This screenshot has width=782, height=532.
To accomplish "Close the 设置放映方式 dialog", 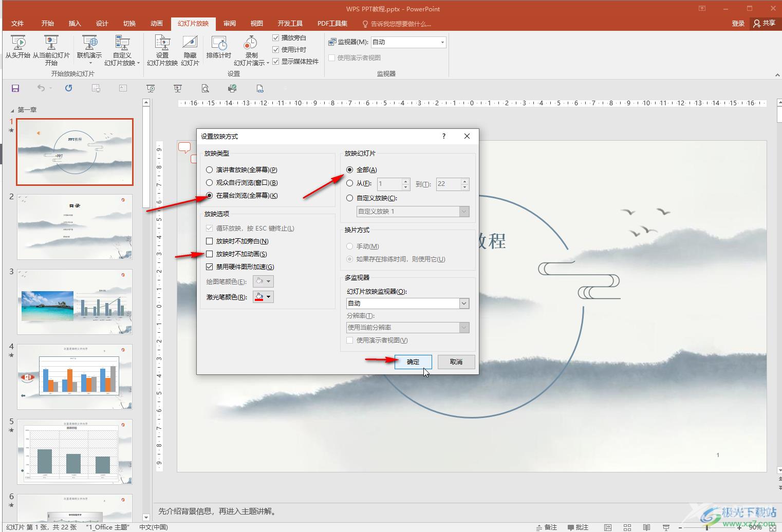I will tap(467, 136).
